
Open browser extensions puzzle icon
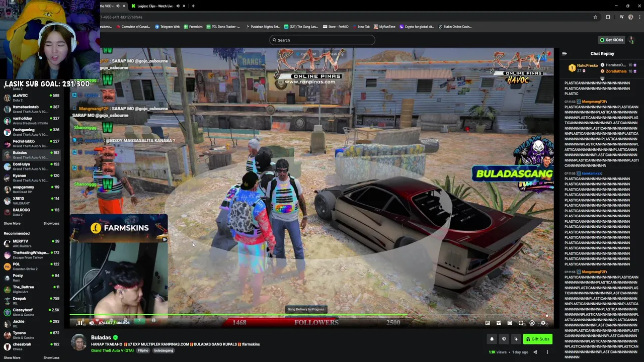pos(608,17)
